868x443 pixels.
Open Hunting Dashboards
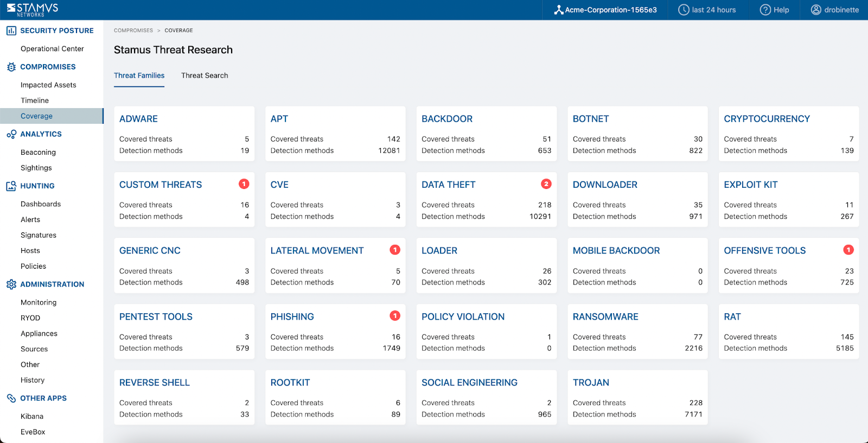41,204
